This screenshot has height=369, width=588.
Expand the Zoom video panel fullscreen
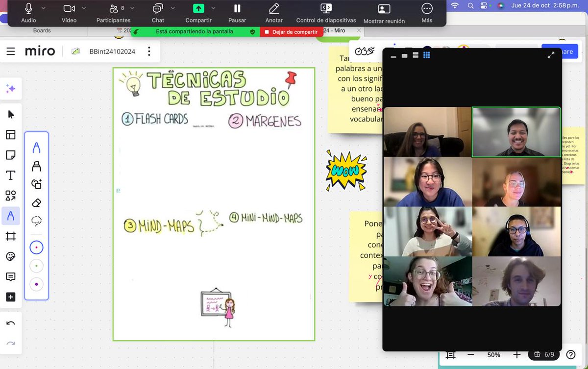tap(551, 55)
